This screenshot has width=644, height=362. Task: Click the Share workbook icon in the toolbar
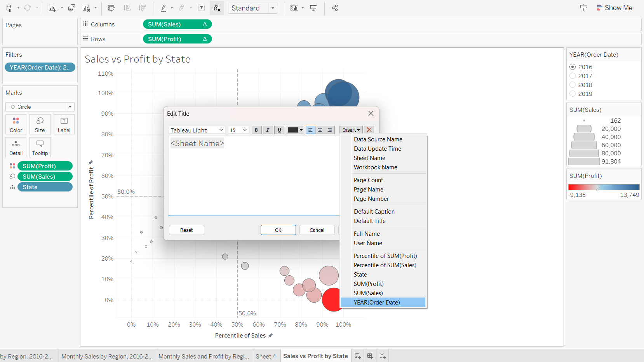335,8
